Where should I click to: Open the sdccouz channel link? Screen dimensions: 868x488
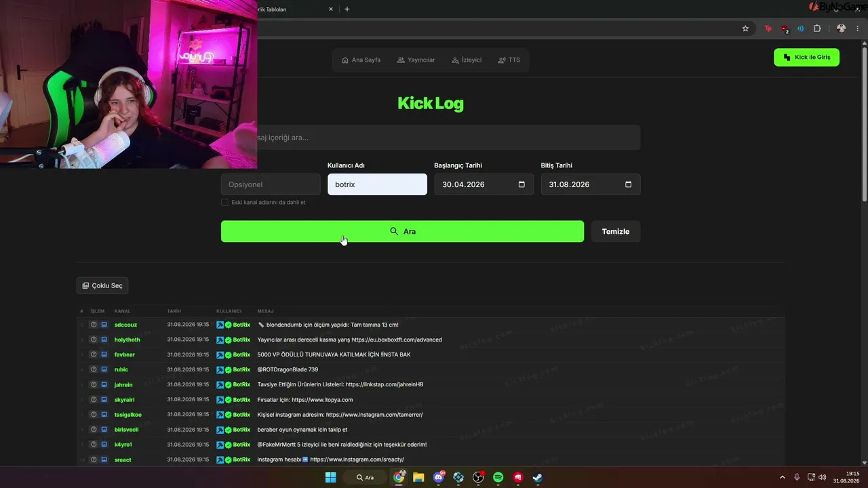125,325
